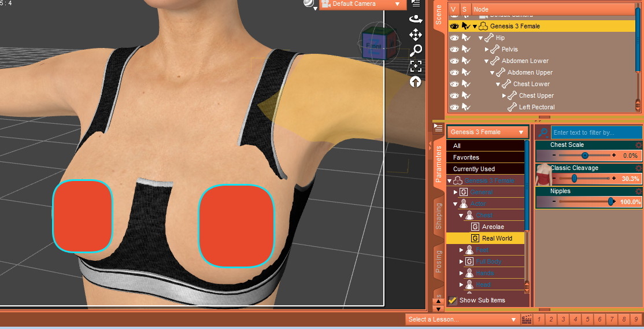The image size is (644, 329).
Task: Expand the Full Body parameters group
Action: coord(461,262)
